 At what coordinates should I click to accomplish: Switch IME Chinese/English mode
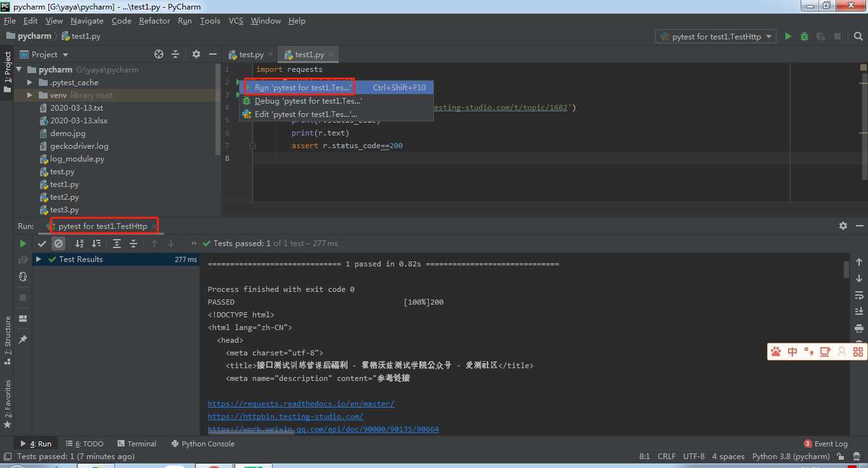coord(792,352)
